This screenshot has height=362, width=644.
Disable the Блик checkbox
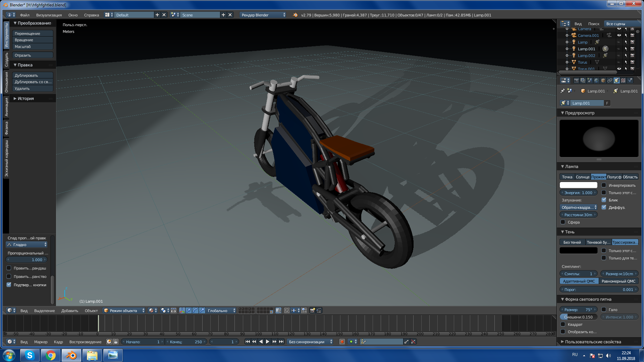604,200
